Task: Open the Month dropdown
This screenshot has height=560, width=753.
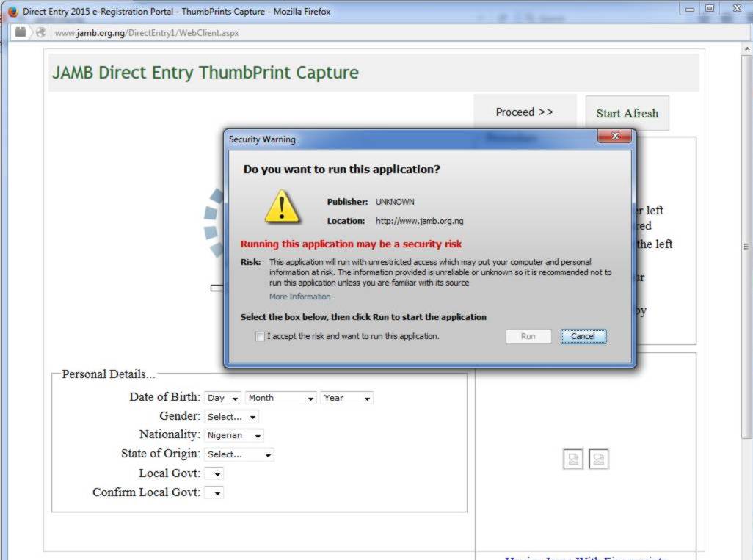Action: point(281,398)
